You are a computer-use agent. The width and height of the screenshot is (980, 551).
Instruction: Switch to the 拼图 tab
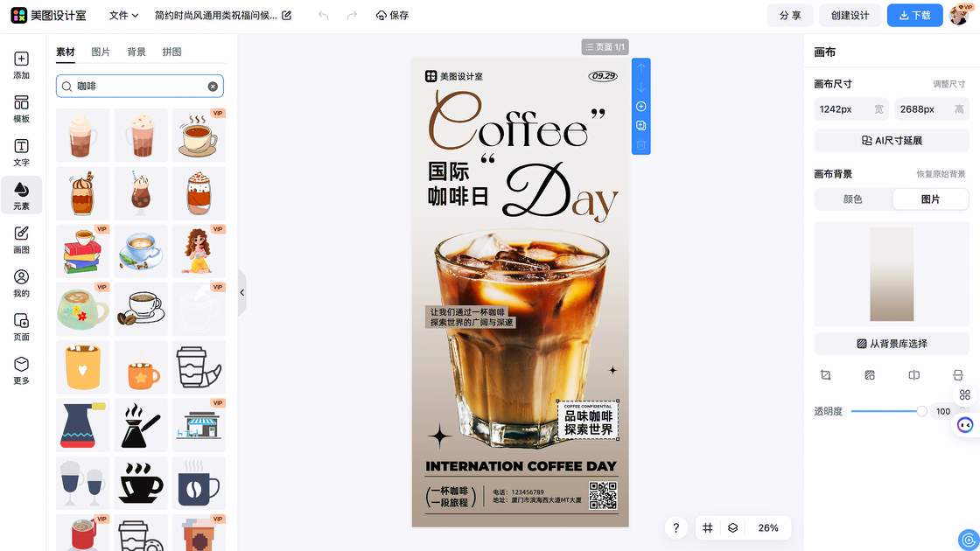click(171, 52)
